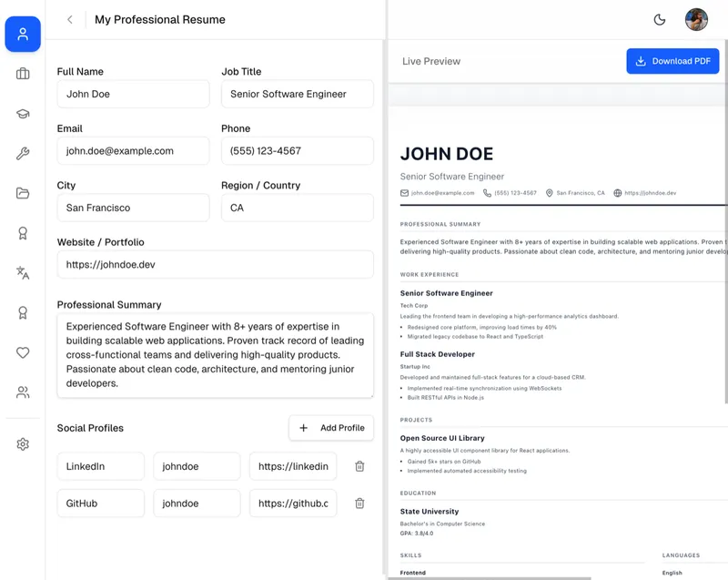Select the Job Title field
The image size is (728, 580).
[x=297, y=94]
